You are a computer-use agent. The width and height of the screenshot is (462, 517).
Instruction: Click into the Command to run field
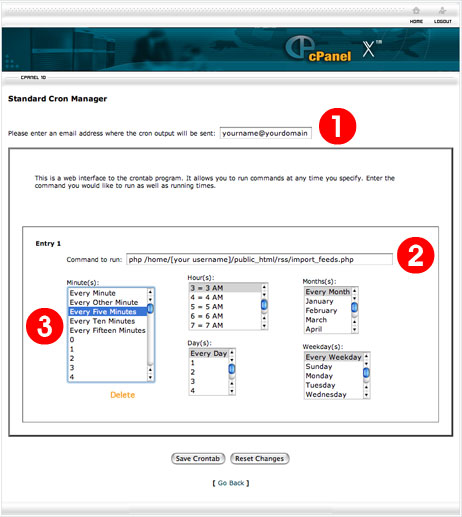(259, 259)
